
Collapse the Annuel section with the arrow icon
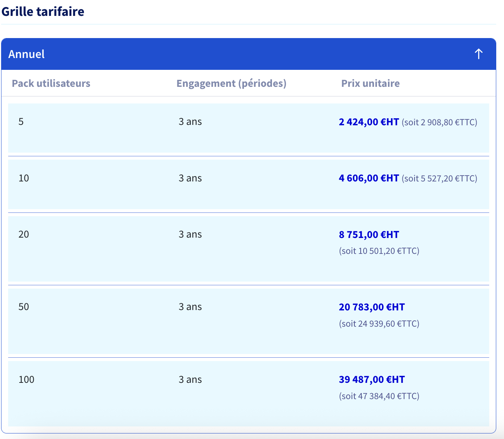(x=479, y=54)
